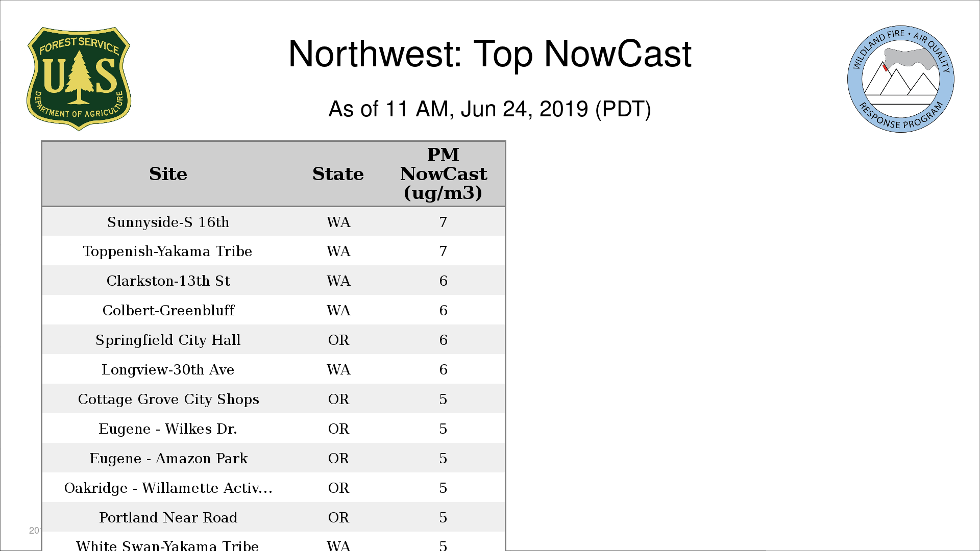
Task: Click the "Site" column header
Action: (168, 174)
